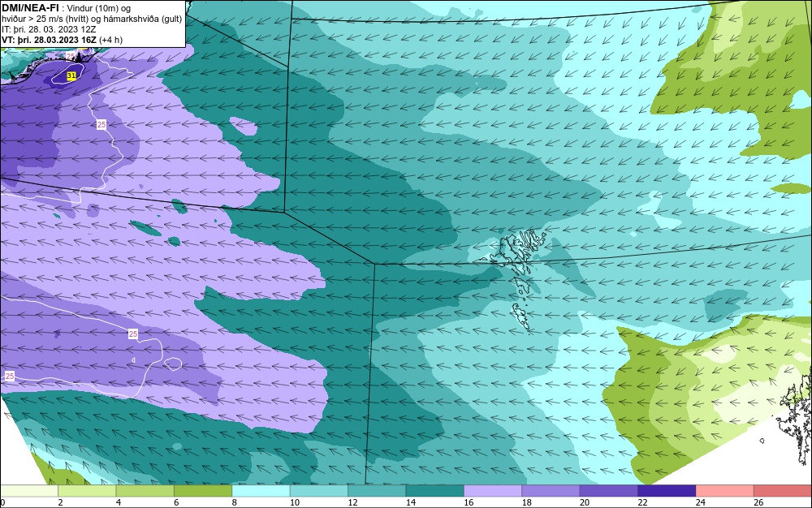
Task: Click the legend scale number 8
Action: 235,502
